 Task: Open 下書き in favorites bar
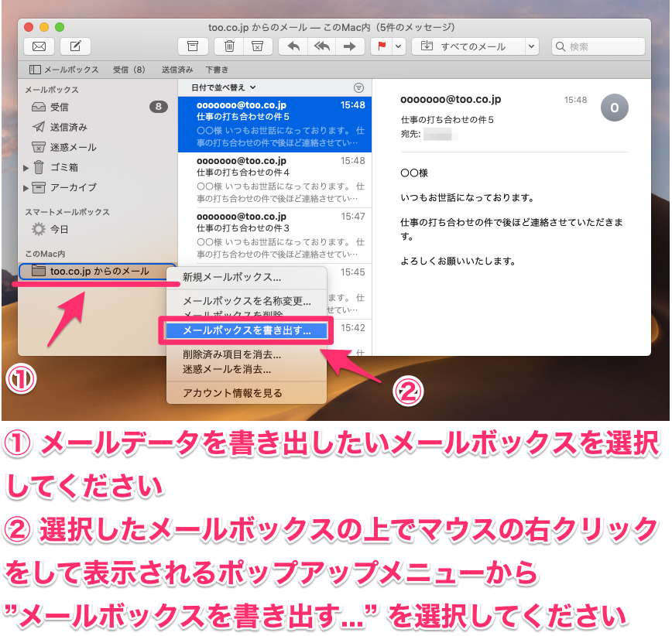click(x=217, y=70)
